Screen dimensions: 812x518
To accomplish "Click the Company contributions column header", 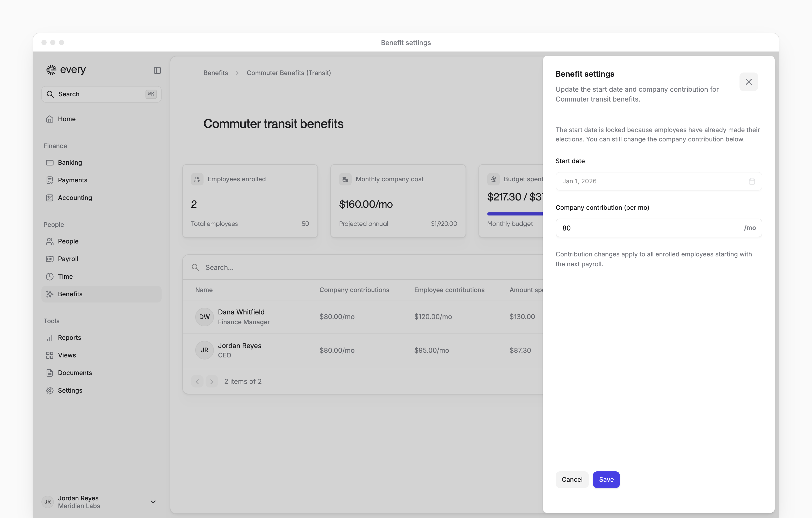I will (354, 290).
